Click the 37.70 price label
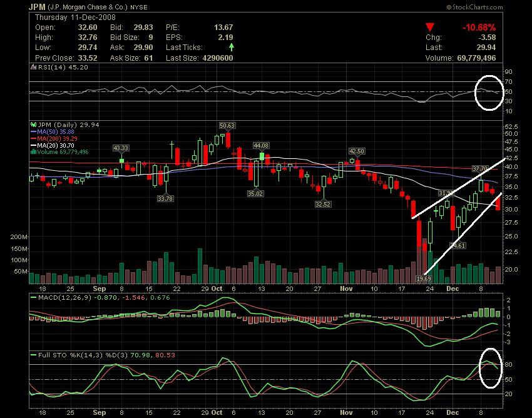Viewport: 532px width, 418px height. (x=480, y=168)
